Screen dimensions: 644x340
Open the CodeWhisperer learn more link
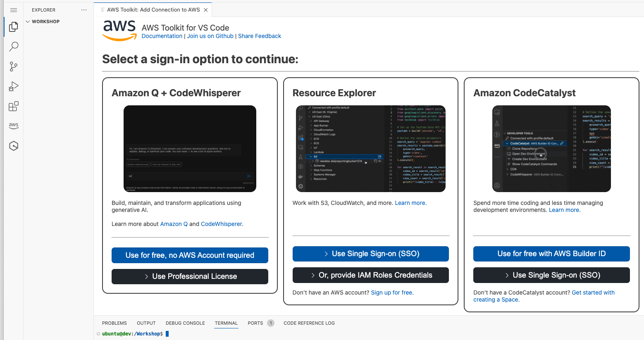222,224
